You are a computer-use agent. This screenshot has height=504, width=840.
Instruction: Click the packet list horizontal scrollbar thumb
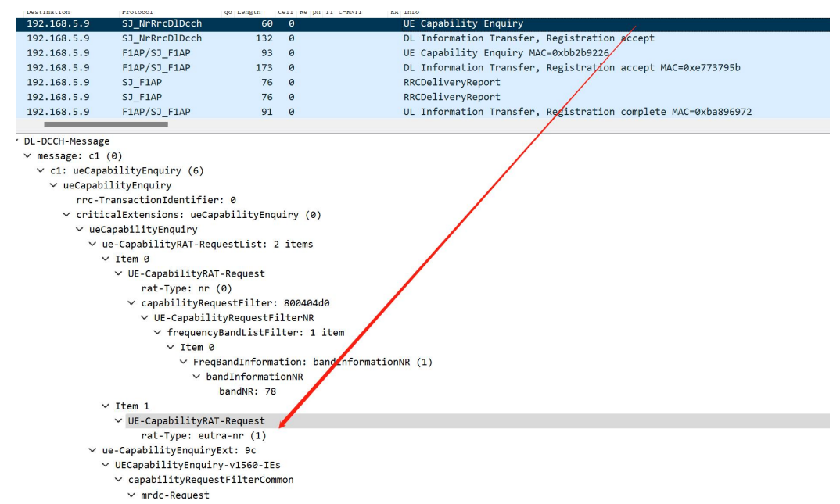click(x=106, y=123)
